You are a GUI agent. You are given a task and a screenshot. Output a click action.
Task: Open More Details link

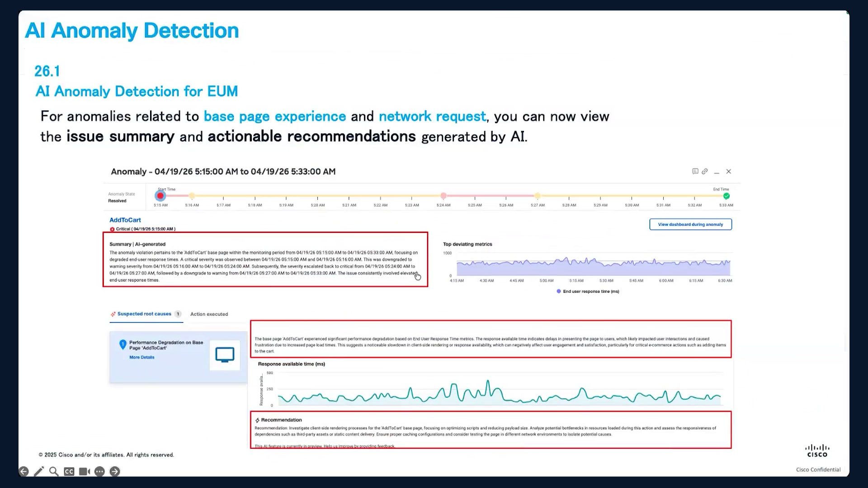point(142,357)
